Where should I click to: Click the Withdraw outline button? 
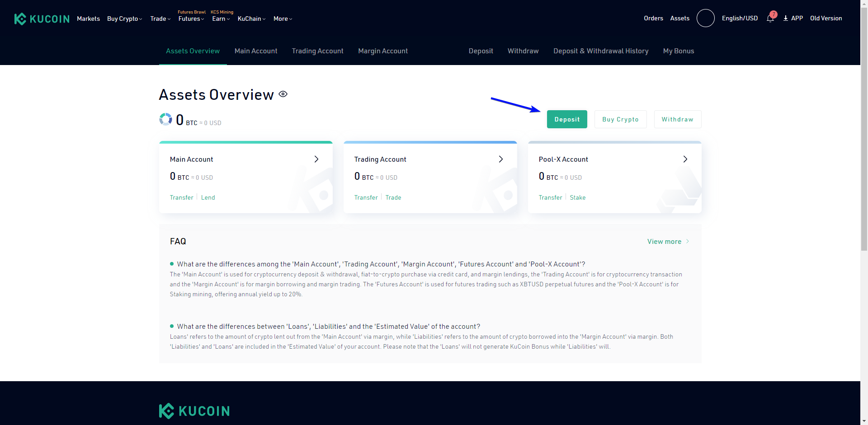pos(677,119)
